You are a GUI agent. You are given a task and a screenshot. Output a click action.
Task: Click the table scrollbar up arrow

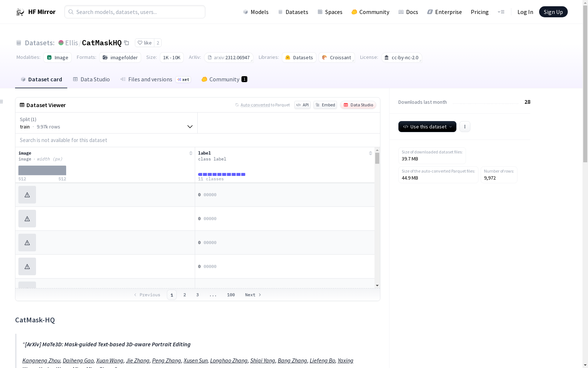pyautogui.click(x=377, y=150)
